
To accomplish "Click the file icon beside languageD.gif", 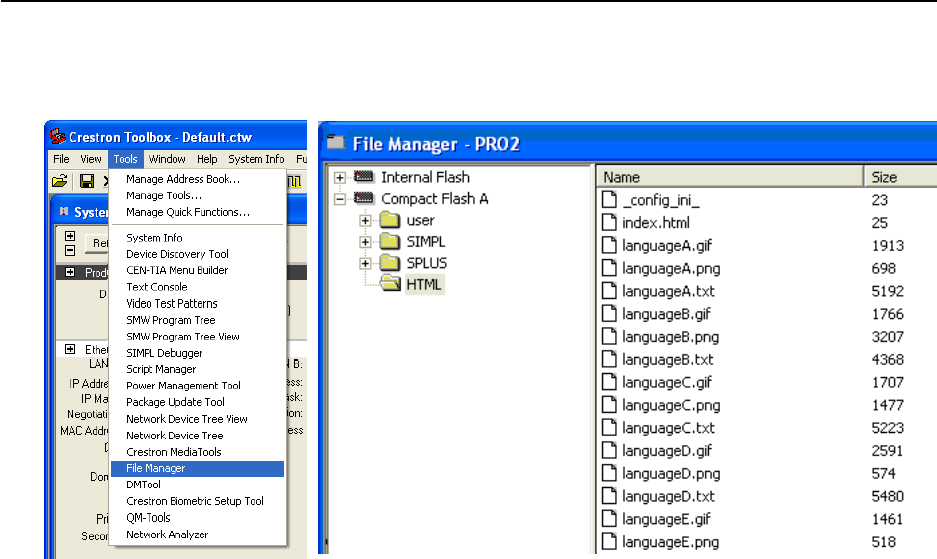I will [x=609, y=450].
